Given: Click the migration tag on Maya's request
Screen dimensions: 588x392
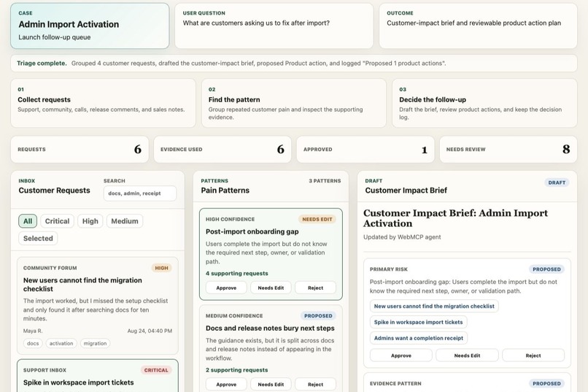Looking at the screenshot, I should click(95, 343).
